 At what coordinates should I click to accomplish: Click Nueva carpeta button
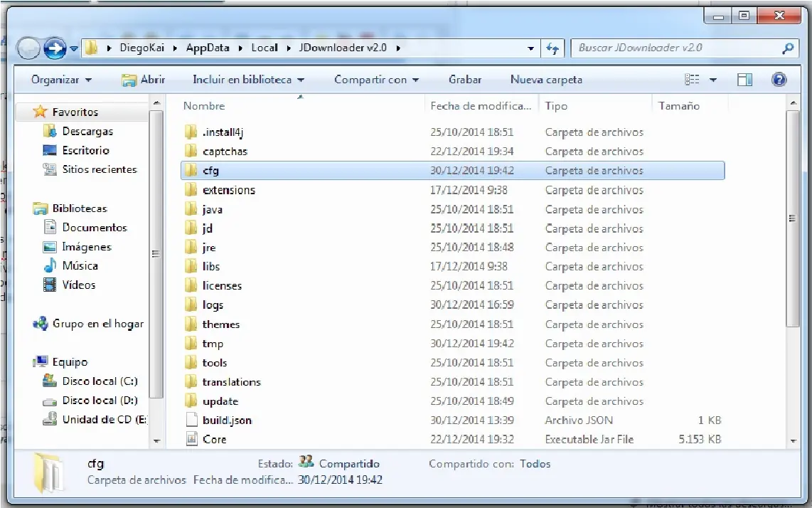[546, 80]
